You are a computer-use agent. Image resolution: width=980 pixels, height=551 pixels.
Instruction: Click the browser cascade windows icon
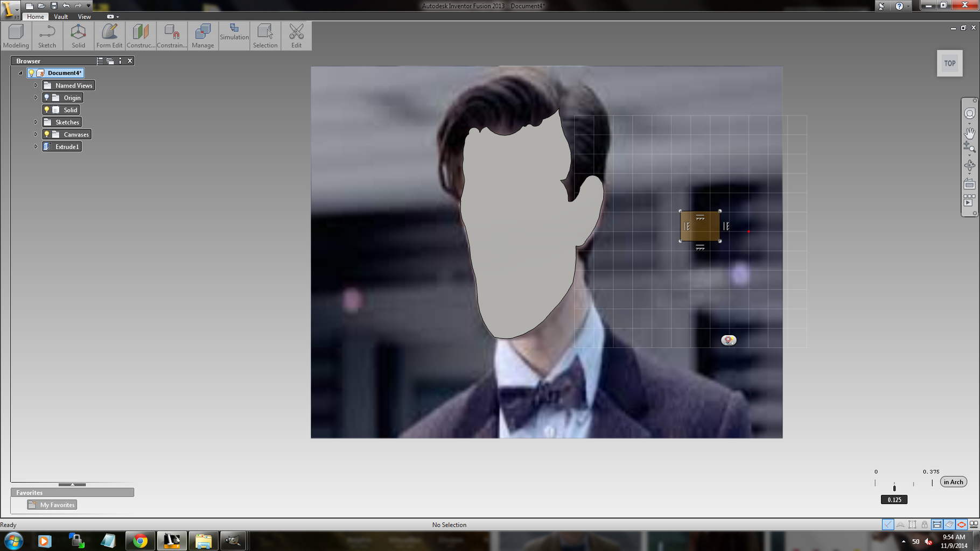click(x=110, y=61)
